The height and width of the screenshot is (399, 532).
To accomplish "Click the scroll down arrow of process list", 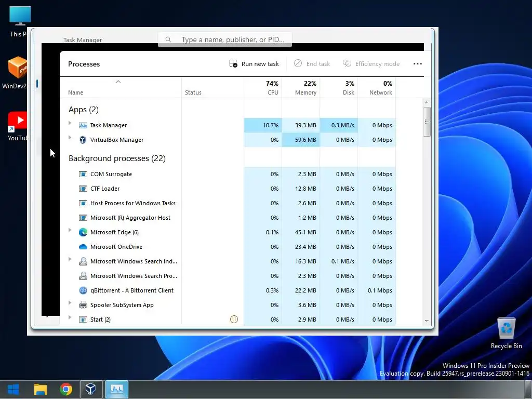I will coord(427,321).
